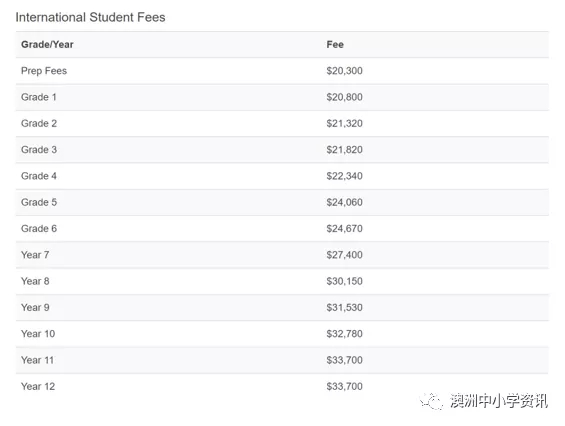Viewport: 565px width, 426px height.
Task: Select the Grade 1 row label
Action: click(x=39, y=97)
